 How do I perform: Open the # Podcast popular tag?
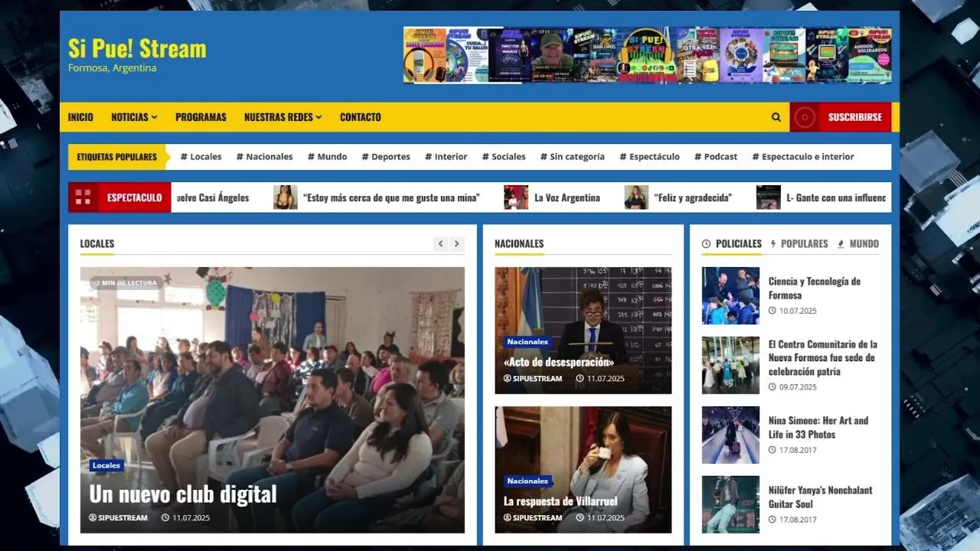pos(716,157)
